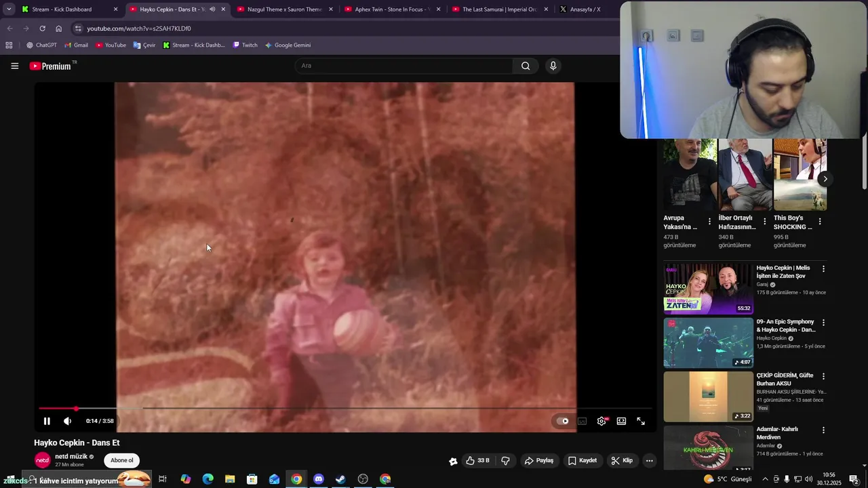
Task: Reload the page
Action: point(42,28)
